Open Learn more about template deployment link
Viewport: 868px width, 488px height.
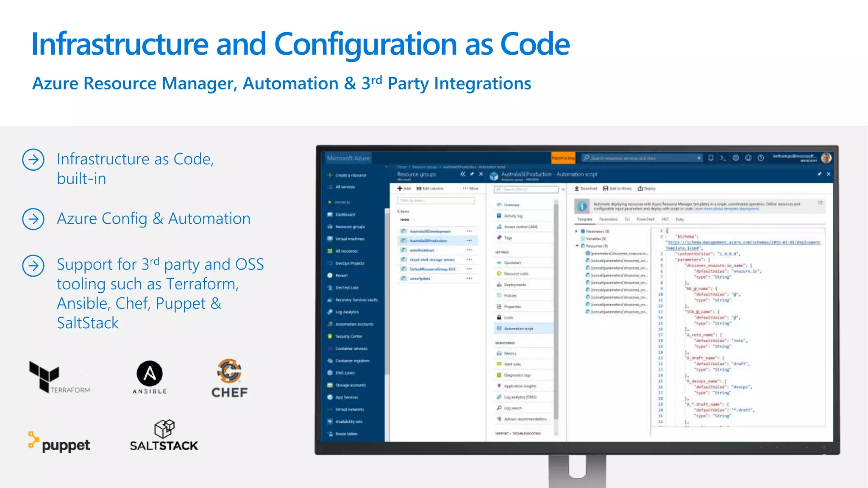pyautogui.click(x=726, y=209)
